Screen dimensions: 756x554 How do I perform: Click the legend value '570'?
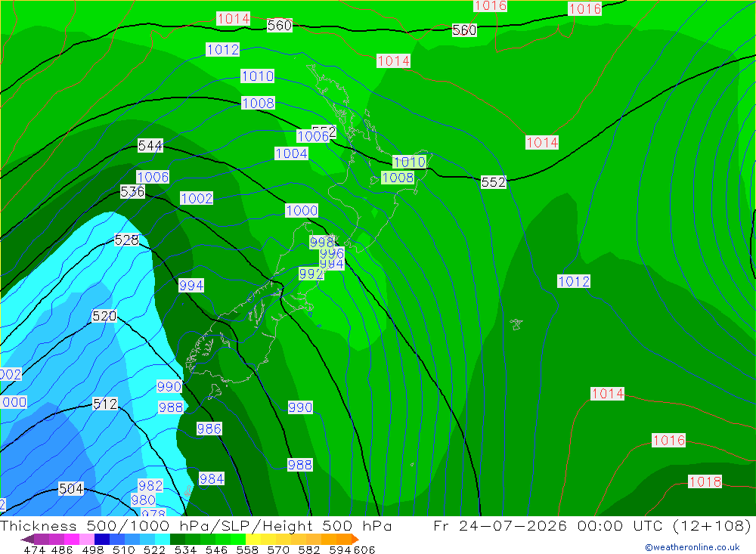click(x=278, y=549)
